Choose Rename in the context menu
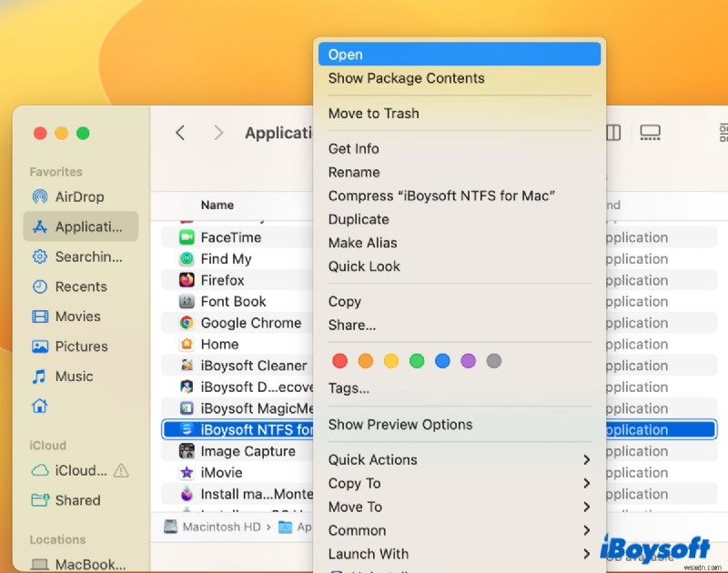This screenshot has width=728, height=573. [460, 172]
